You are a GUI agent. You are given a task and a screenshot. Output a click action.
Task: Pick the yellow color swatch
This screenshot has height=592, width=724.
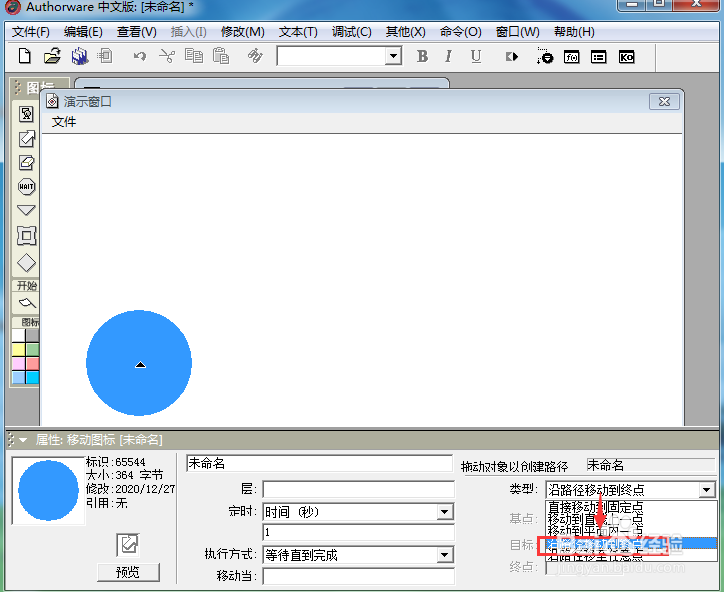coord(18,350)
